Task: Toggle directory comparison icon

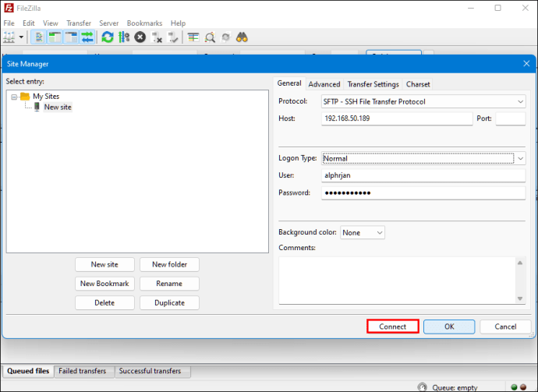Action: 210,37
